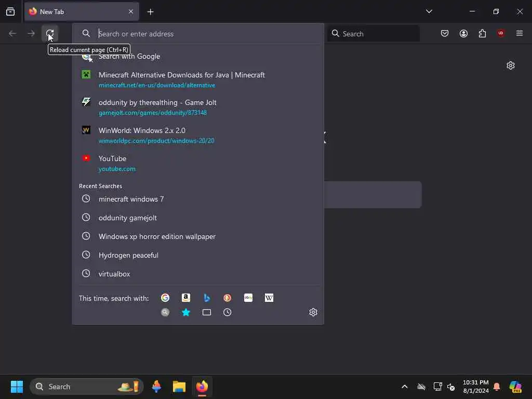Image resolution: width=532 pixels, height=399 pixels.
Task: Open oddunity Game Jolt suggestion
Action: click(x=198, y=107)
